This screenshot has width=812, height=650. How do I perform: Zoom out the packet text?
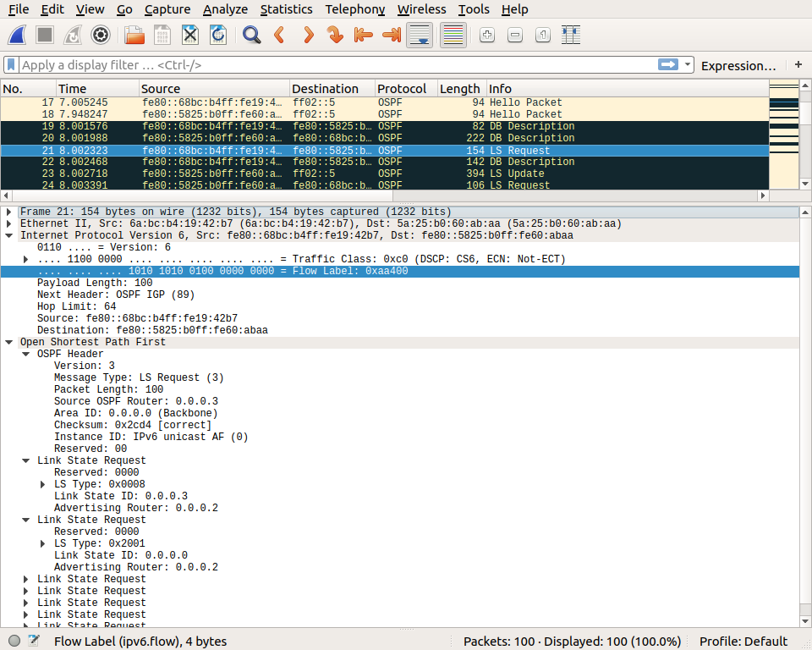pyautogui.click(x=515, y=36)
